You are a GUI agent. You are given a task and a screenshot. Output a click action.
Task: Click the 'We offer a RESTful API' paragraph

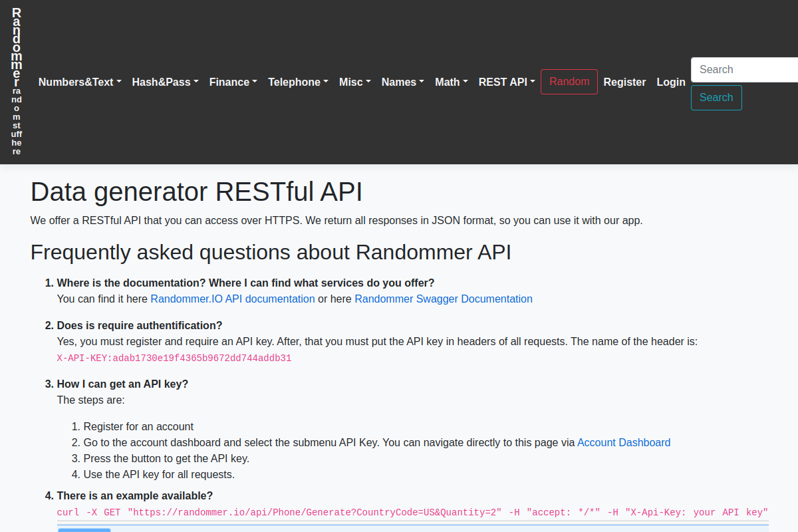click(336, 220)
